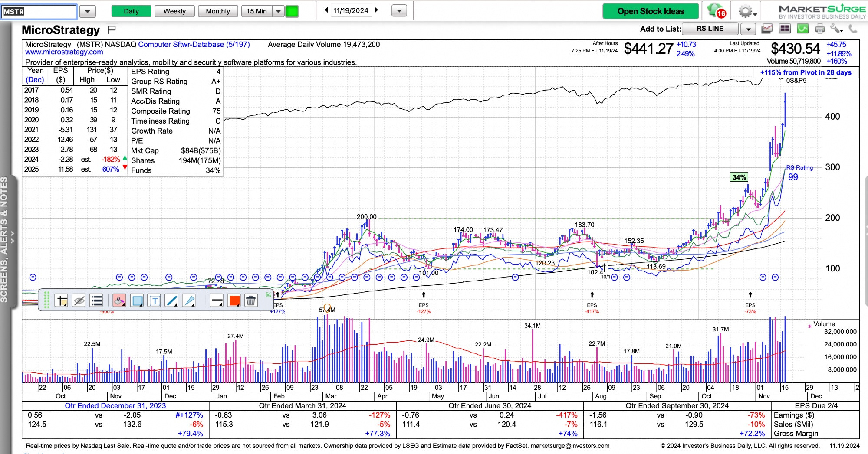Click the (Dec) fiscal year label
Screen dimensions: 868x454
click(x=35, y=80)
